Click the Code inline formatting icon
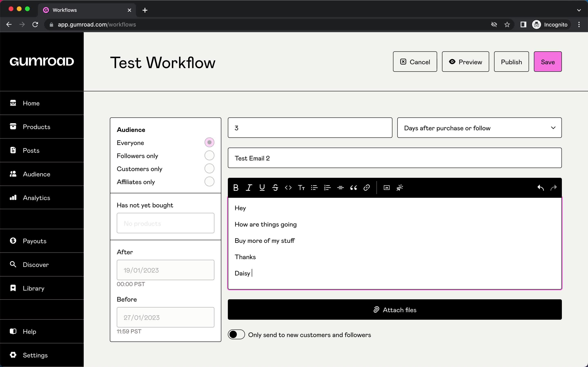The width and height of the screenshot is (588, 367). (x=288, y=188)
